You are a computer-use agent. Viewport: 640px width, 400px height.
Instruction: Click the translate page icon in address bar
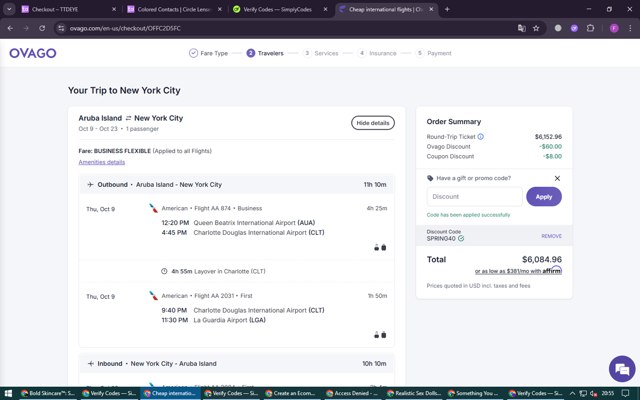click(521, 28)
